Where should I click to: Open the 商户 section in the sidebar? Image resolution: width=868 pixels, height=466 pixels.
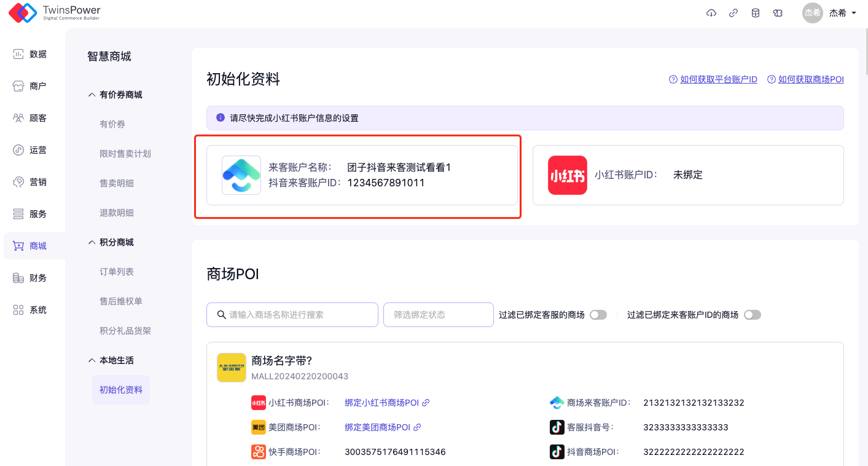[x=31, y=86]
